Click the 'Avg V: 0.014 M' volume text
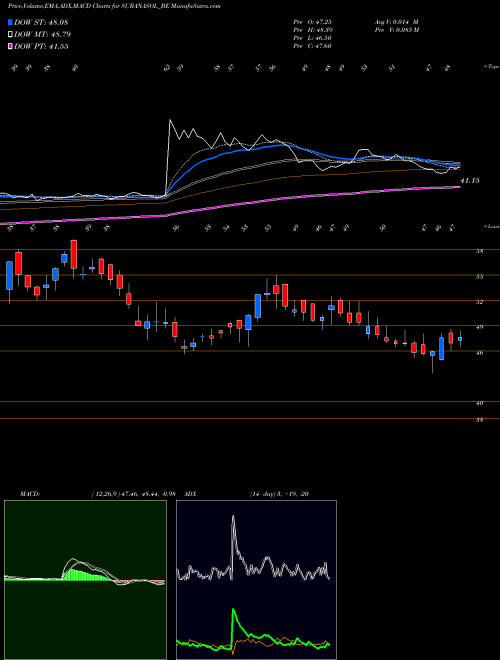The width and height of the screenshot is (500, 660). tap(396, 22)
